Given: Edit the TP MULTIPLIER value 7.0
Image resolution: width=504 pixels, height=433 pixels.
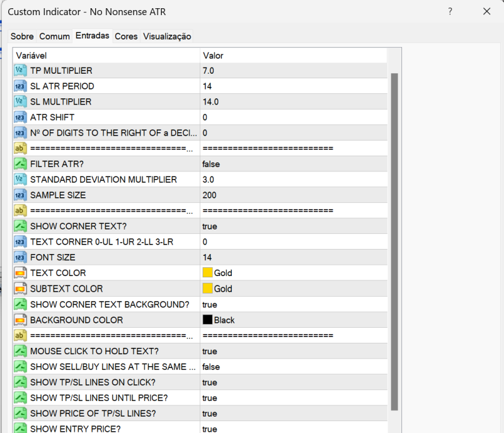Looking at the screenshot, I should pyautogui.click(x=209, y=71).
